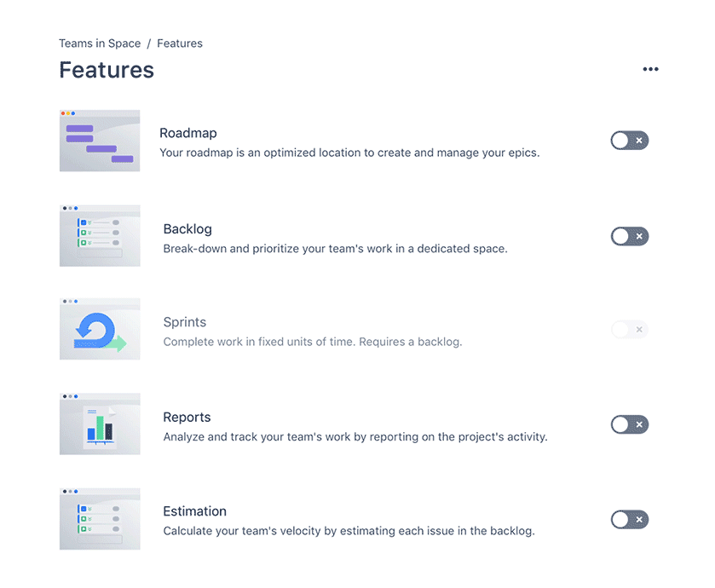Screen dimensions: 715x588
Task: Select the Roadmap feature title
Action: coord(187,133)
